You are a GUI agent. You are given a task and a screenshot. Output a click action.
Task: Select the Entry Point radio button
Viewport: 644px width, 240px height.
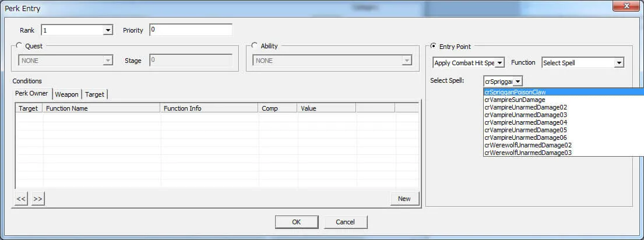[x=433, y=46]
